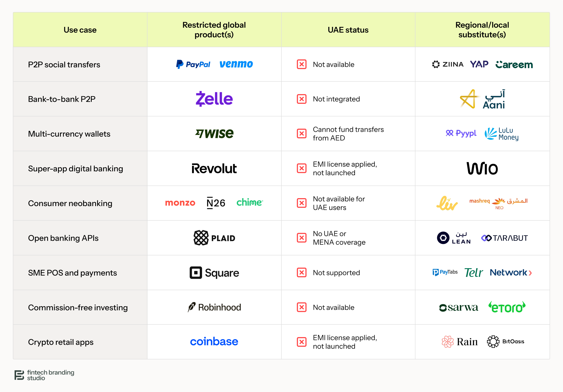Select the Revolut logo

[214, 168]
